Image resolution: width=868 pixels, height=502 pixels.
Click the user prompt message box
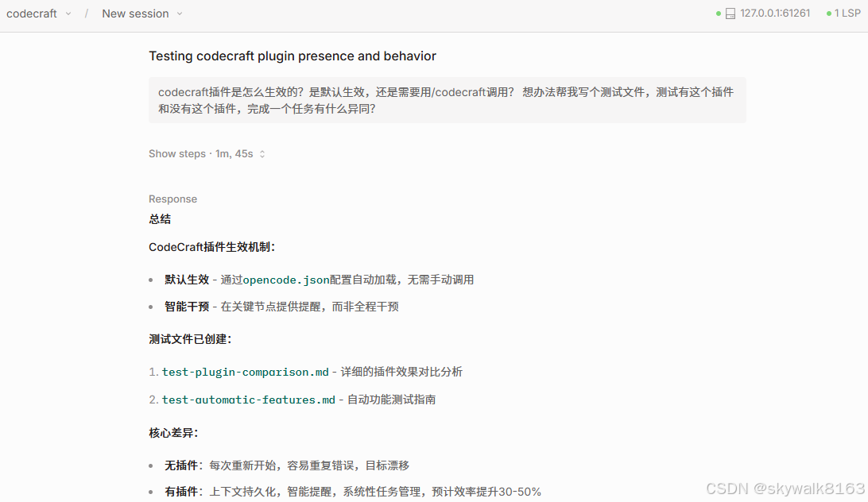[x=447, y=100]
